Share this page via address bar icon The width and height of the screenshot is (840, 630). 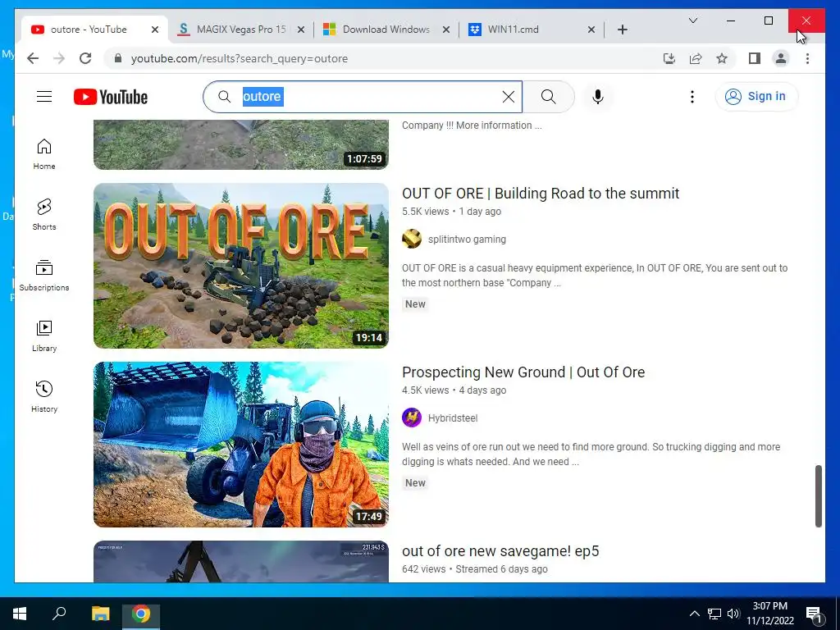coord(696,58)
